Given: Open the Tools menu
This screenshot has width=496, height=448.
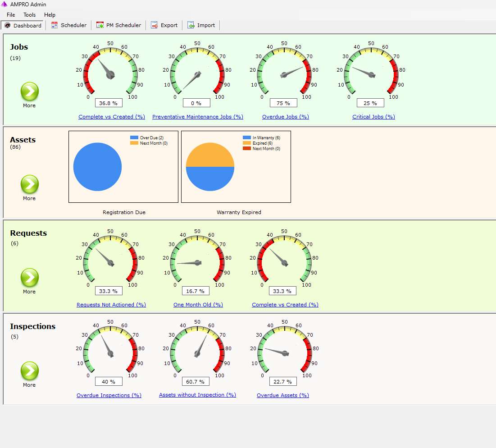Looking at the screenshot, I should pyautogui.click(x=29, y=14).
